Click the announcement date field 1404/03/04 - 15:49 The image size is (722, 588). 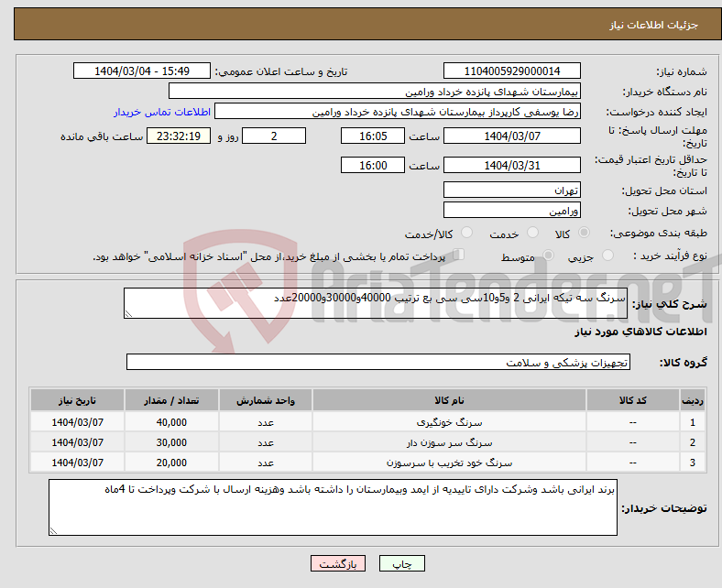coord(142,71)
